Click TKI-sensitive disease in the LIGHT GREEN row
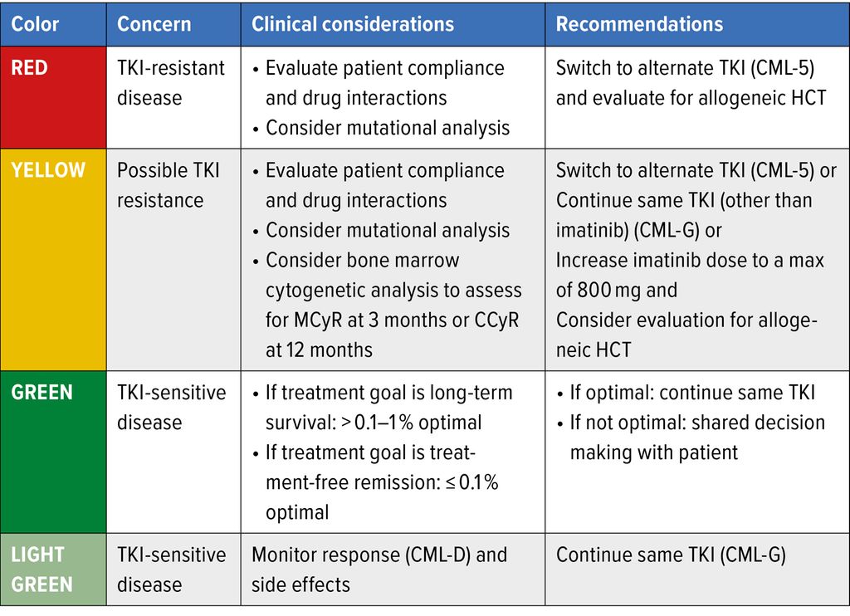The height and width of the screenshot is (616, 850). point(171,570)
